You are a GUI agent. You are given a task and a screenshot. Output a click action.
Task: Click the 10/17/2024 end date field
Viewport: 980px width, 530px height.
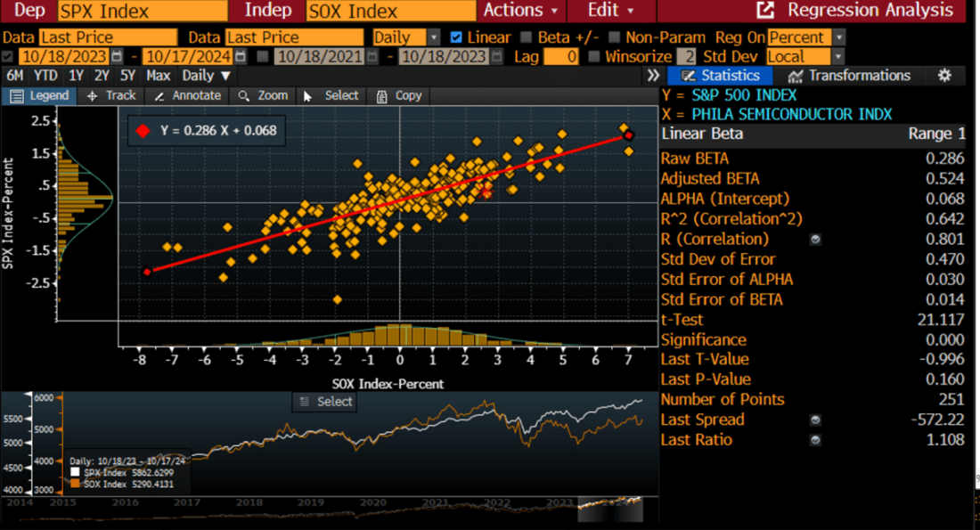click(x=189, y=56)
